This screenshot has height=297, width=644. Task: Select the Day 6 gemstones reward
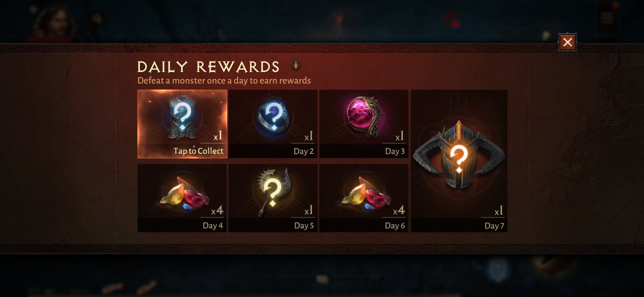pos(364,198)
